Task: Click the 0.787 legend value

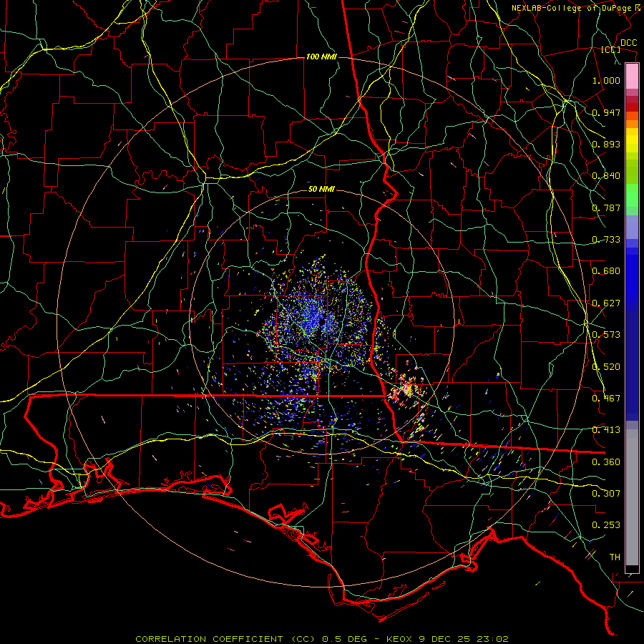Action: tap(606, 208)
